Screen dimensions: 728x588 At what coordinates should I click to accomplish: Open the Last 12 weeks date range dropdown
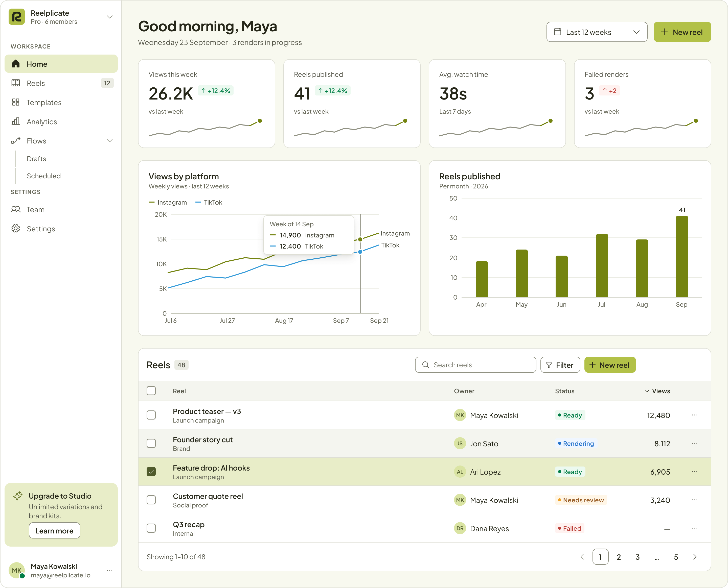tap(597, 32)
